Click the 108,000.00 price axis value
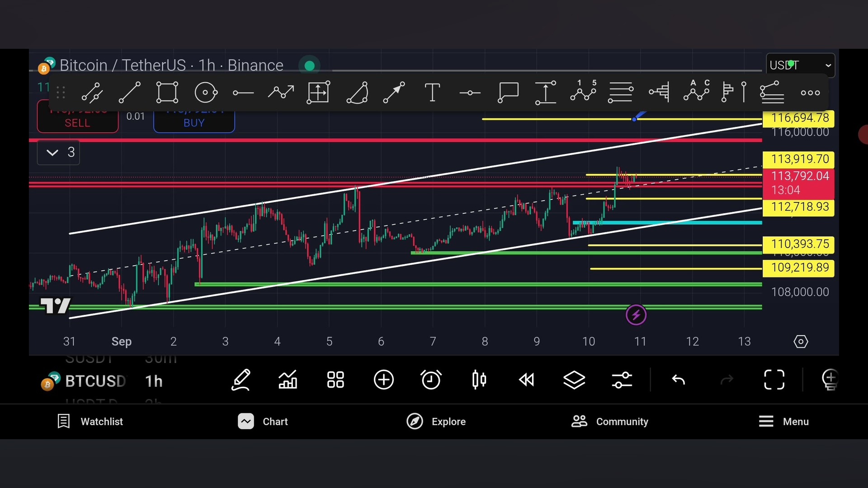Screen dimensions: 868x488 point(800,292)
